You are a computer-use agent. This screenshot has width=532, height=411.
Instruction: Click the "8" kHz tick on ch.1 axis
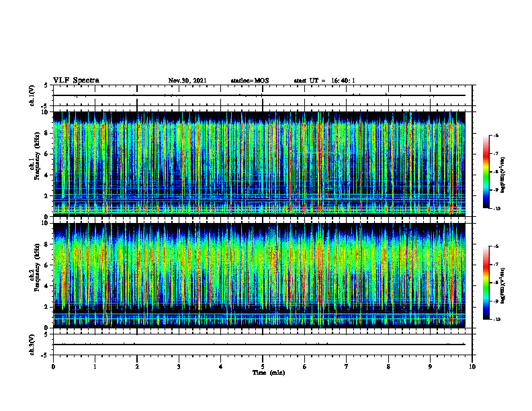point(46,133)
